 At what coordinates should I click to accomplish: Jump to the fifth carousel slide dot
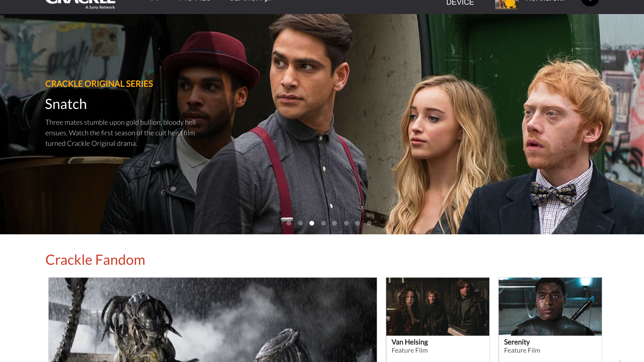pyautogui.click(x=335, y=223)
